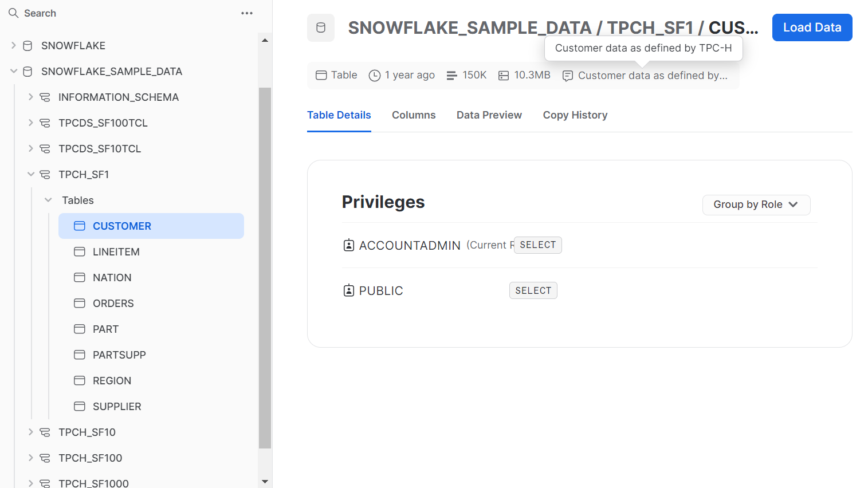
Task: Click the PUBLIC role icon
Action: (x=349, y=290)
